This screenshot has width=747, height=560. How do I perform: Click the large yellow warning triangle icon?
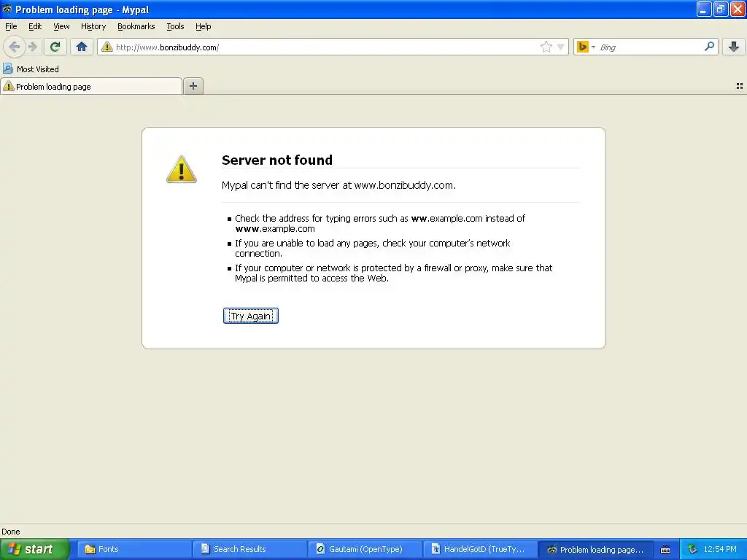[x=182, y=169]
